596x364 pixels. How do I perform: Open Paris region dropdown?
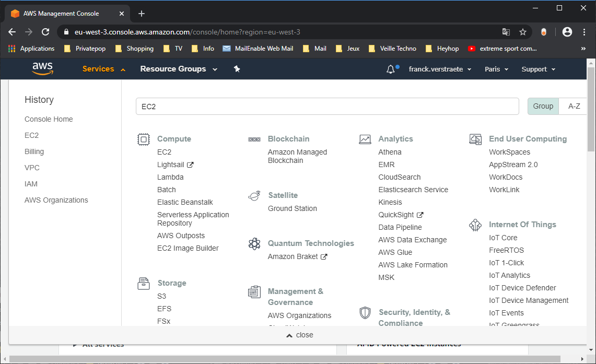(496, 69)
